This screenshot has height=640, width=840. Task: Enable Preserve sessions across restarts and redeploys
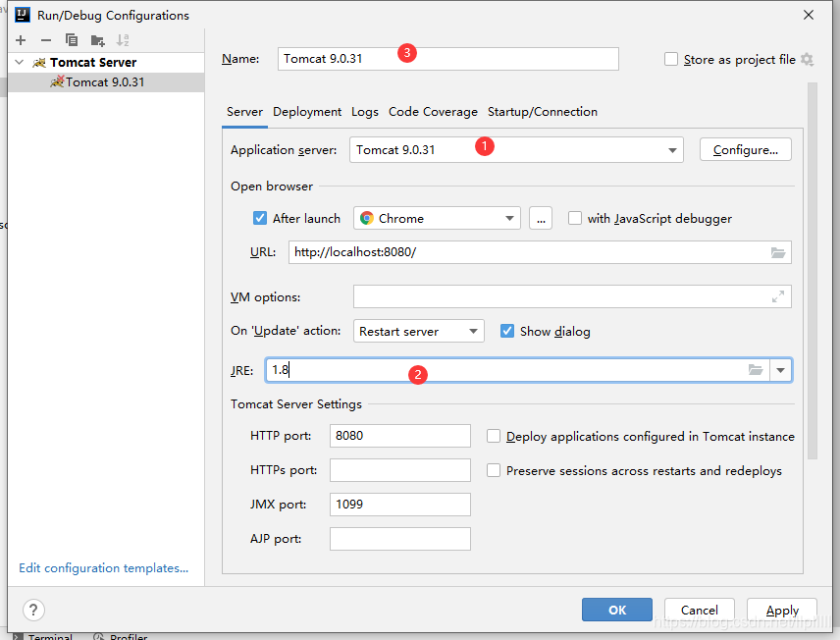click(x=494, y=470)
